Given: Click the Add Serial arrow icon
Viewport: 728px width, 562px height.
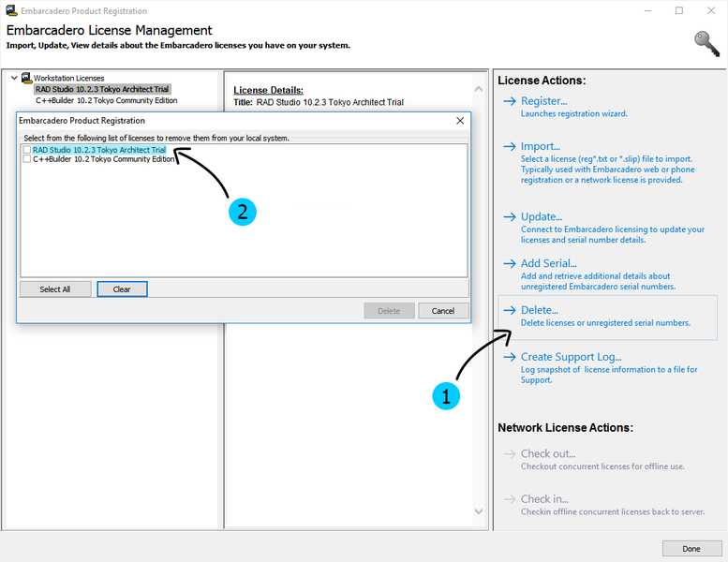Looking at the screenshot, I should pyautogui.click(x=510, y=263).
